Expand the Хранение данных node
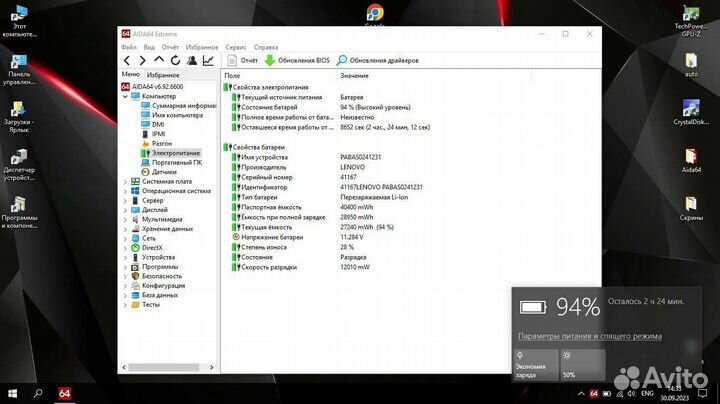 (125, 229)
